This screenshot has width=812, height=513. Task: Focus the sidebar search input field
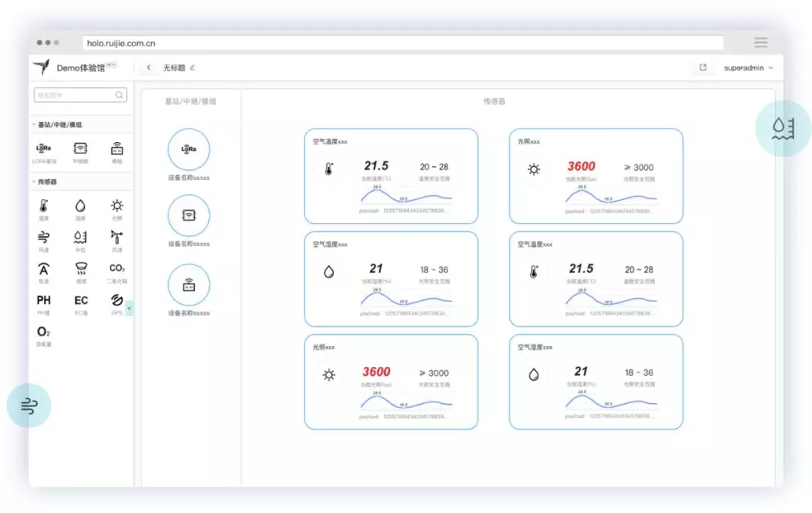75,96
